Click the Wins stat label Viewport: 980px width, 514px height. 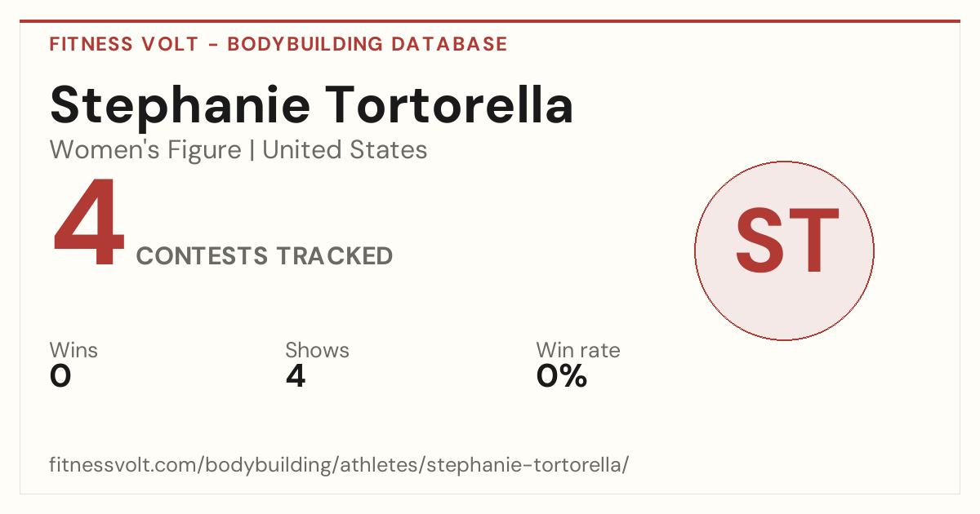click(73, 350)
